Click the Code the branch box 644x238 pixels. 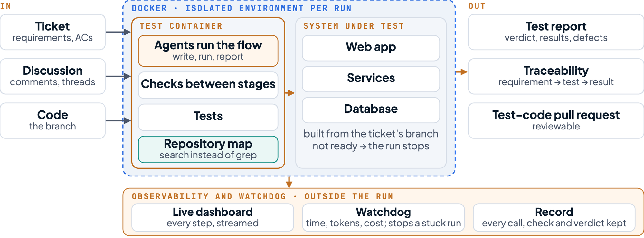tap(52, 121)
